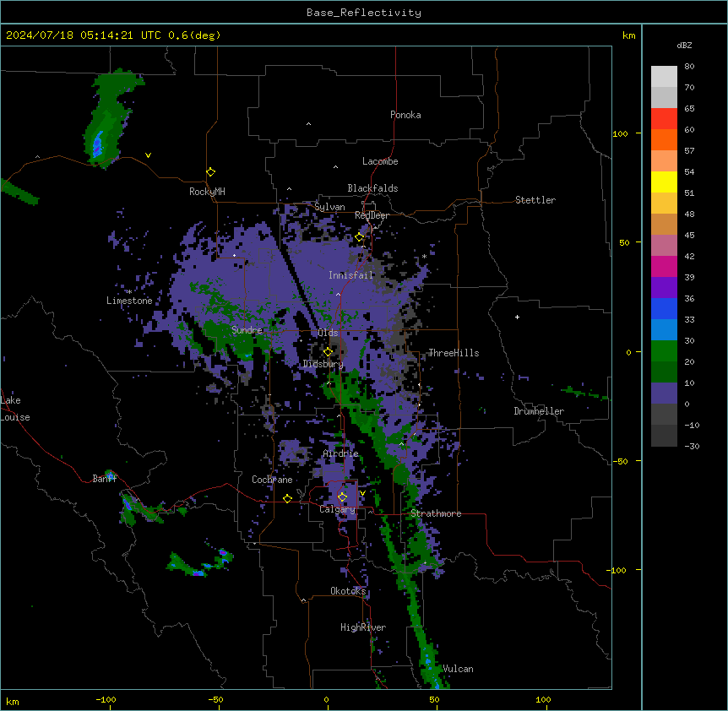This screenshot has height=711, width=728.
Task: Select the blue 33-36 dBZ legend swatch
Action: tap(664, 308)
